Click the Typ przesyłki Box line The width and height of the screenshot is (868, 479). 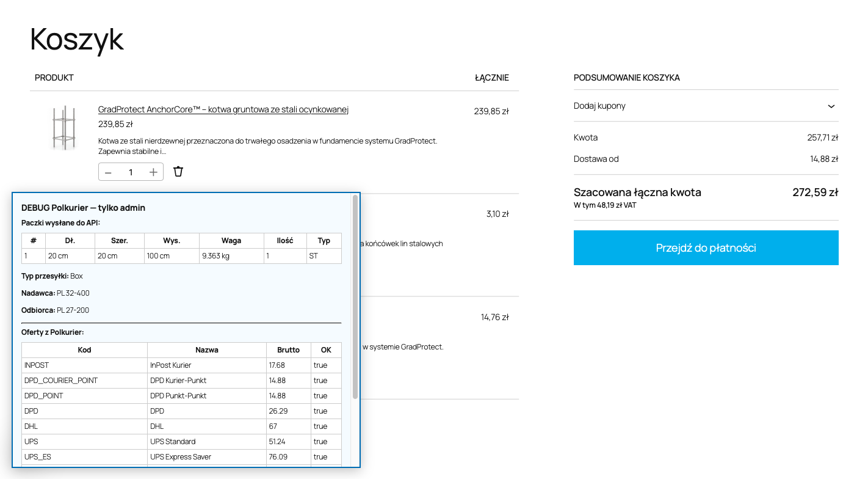pyautogui.click(x=52, y=276)
